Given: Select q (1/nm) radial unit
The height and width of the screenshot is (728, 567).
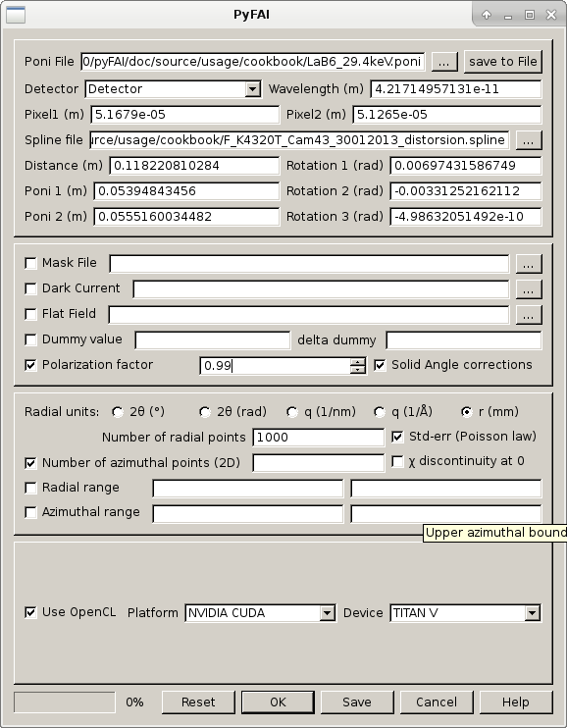Looking at the screenshot, I should tap(292, 412).
